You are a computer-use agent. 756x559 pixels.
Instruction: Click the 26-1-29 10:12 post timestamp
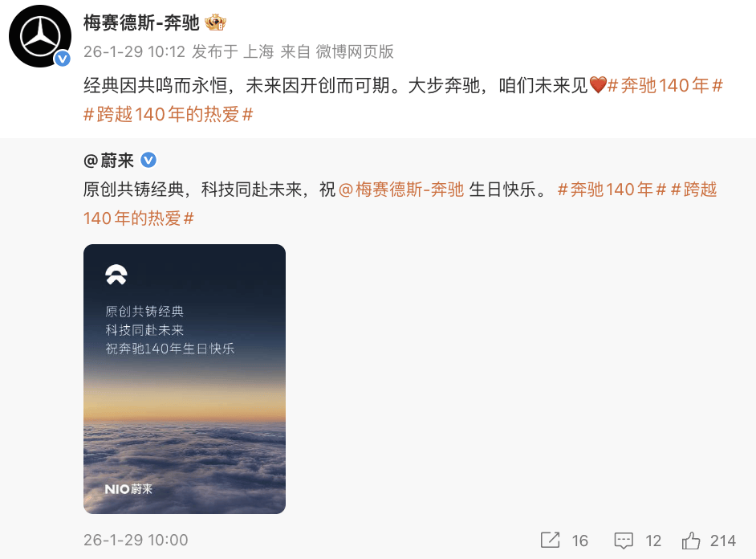pyautogui.click(x=135, y=51)
